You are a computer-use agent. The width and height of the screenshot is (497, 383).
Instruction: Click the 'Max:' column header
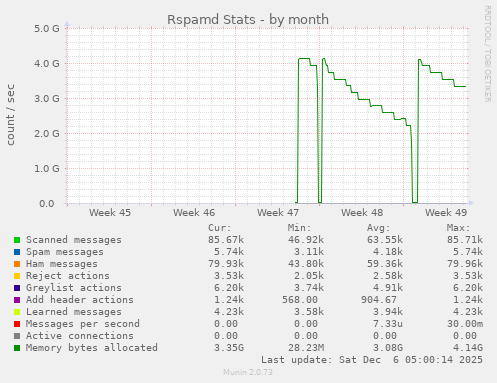click(x=458, y=228)
